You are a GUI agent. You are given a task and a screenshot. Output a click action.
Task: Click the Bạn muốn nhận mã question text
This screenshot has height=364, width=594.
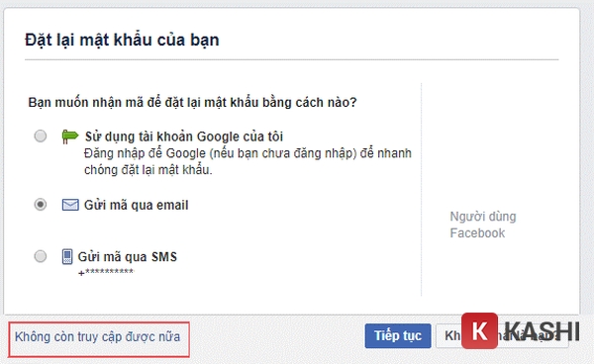coord(192,103)
